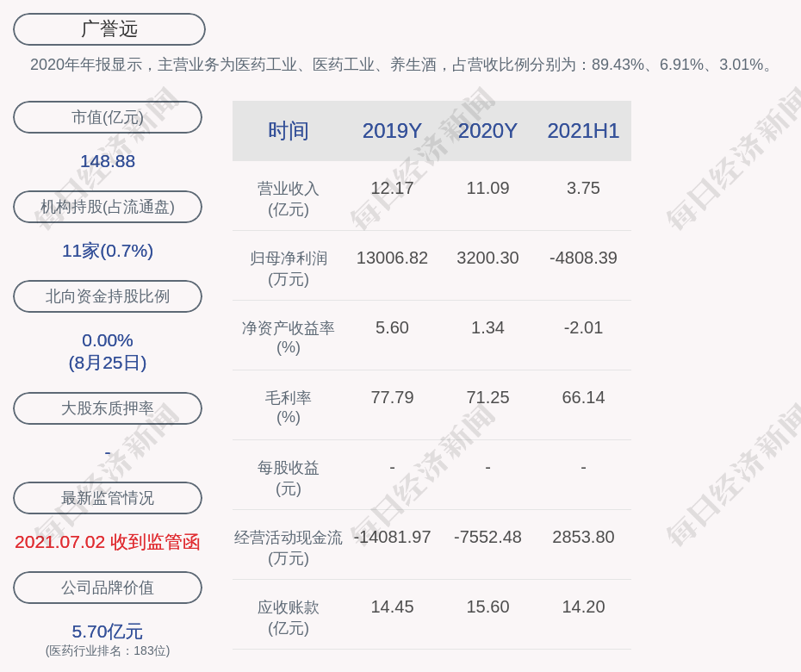Select the 市值(亿元) label pill

click(108, 117)
